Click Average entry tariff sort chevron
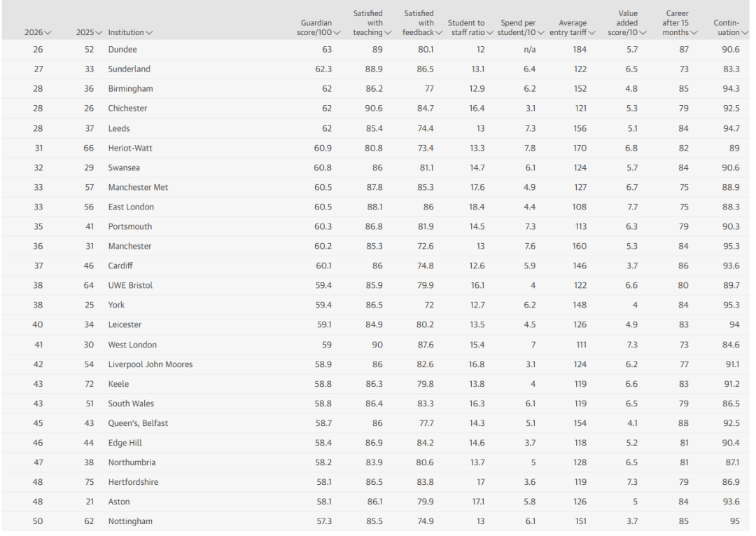756x536 pixels. (x=592, y=33)
